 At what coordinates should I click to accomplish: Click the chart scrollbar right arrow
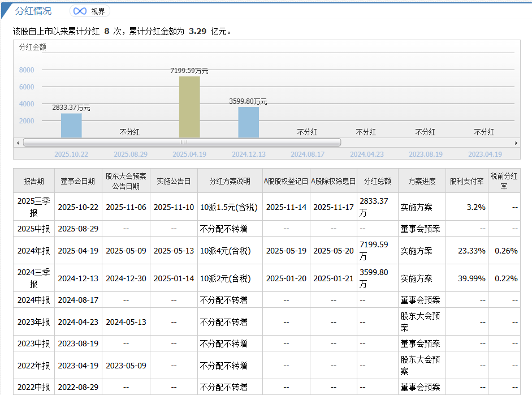[x=516, y=143]
